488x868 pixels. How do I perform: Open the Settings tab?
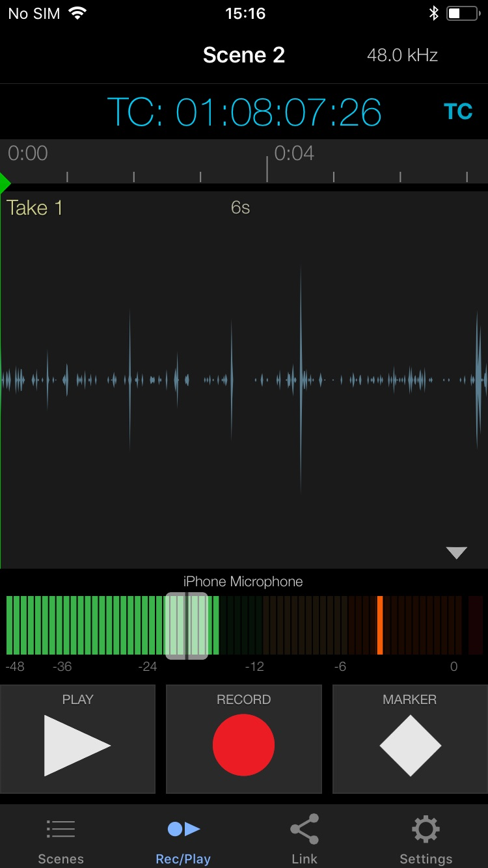426,839
